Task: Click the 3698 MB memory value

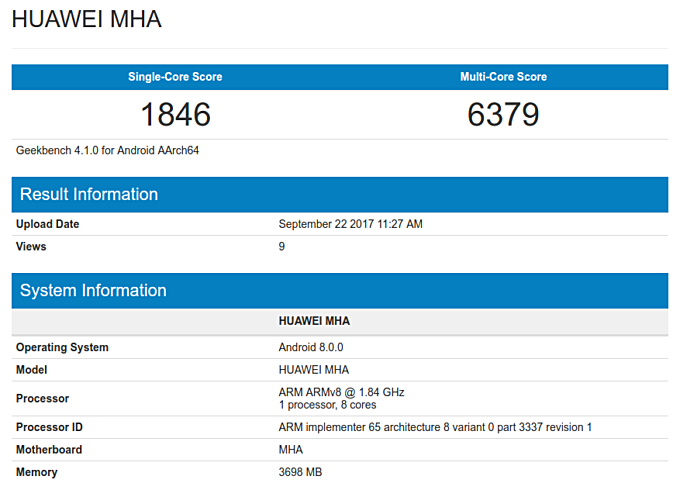Action: tap(300, 472)
